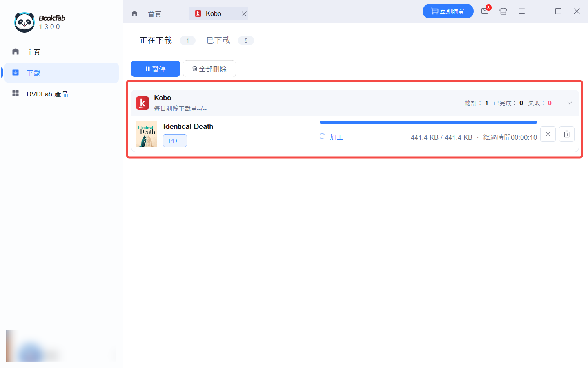
Task: Click the 1.3.0.0 version number
Action: coord(49,27)
